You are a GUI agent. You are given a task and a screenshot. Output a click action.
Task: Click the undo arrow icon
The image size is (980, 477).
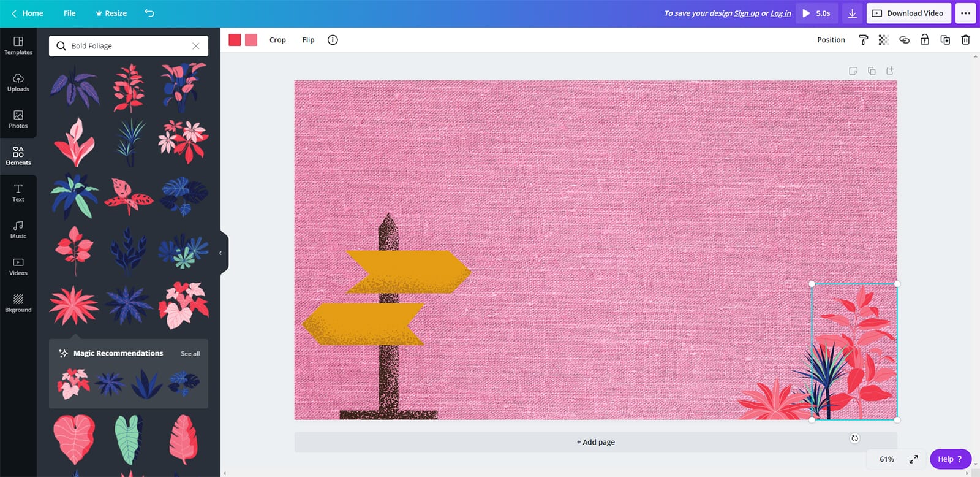(149, 13)
